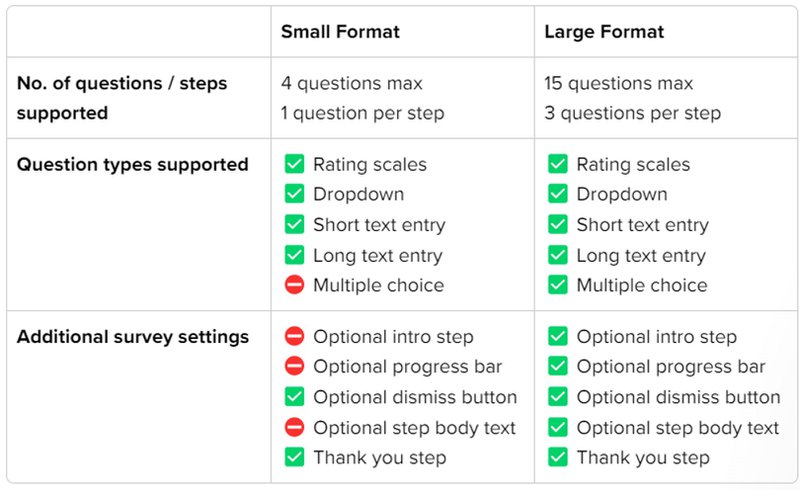Click the Additional survey settings row label
The height and width of the screenshot is (490, 800).
133,337
